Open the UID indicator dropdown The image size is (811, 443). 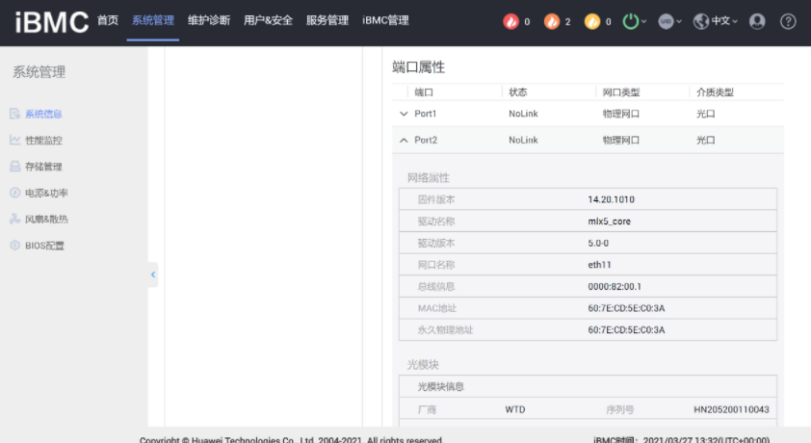coord(669,21)
